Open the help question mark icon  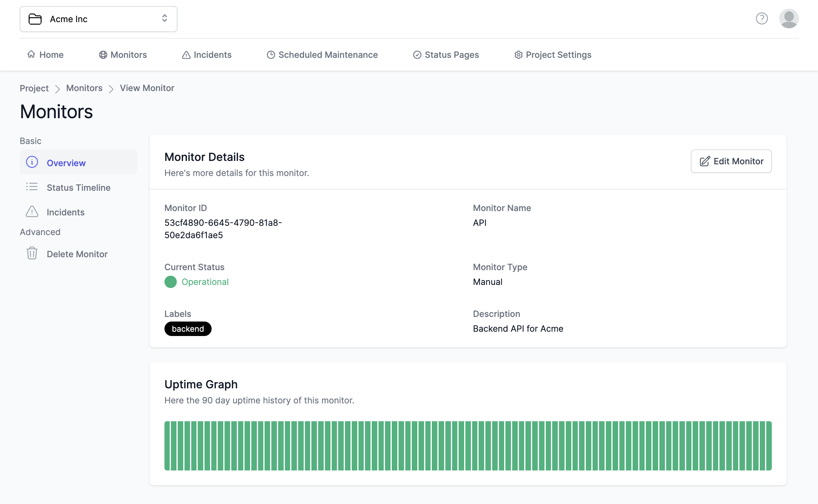pos(762,18)
